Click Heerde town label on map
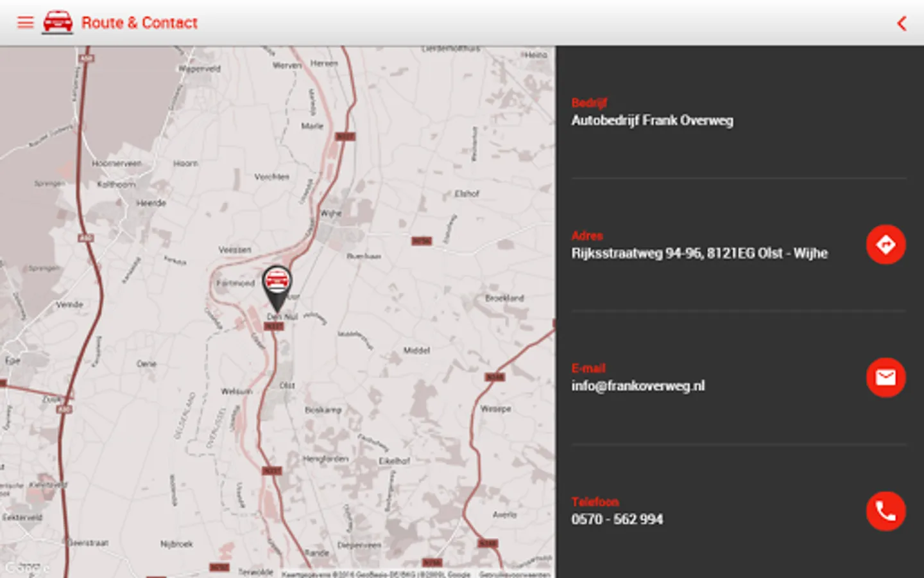 pyautogui.click(x=151, y=203)
